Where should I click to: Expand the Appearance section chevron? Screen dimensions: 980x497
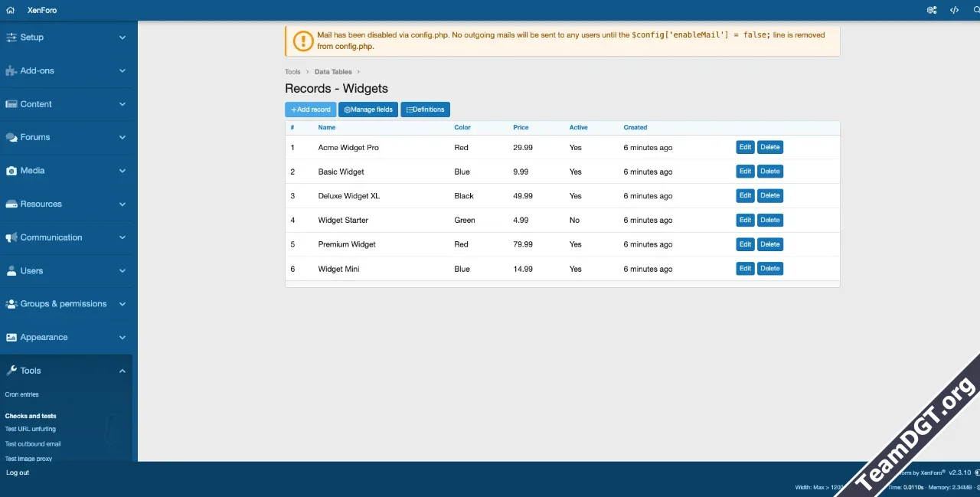pyautogui.click(x=122, y=338)
